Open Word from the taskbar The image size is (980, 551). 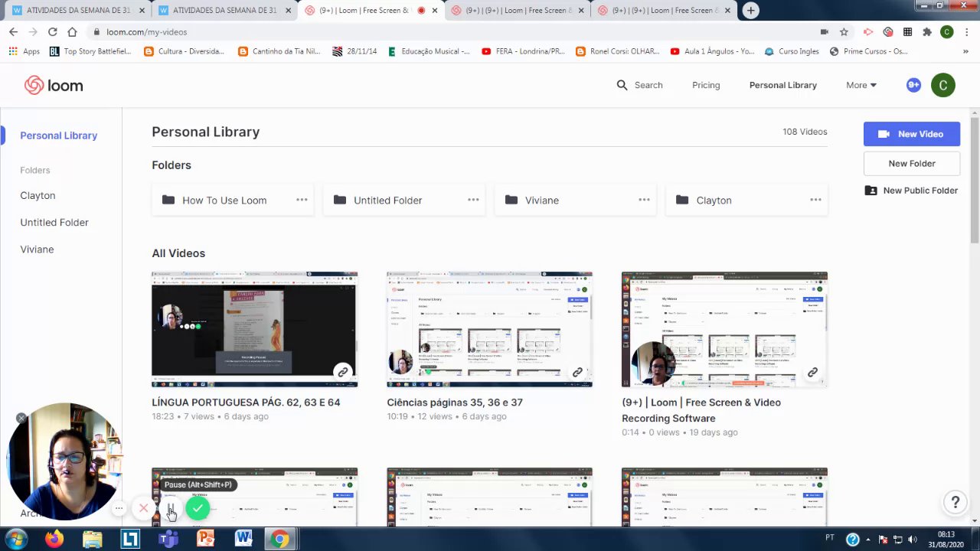(x=243, y=539)
